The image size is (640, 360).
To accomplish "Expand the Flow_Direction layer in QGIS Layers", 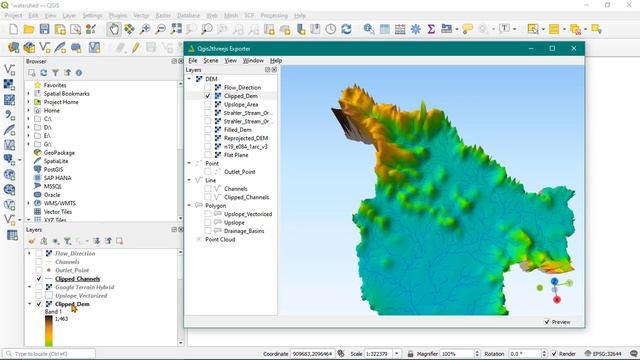I will click(29, 253).
